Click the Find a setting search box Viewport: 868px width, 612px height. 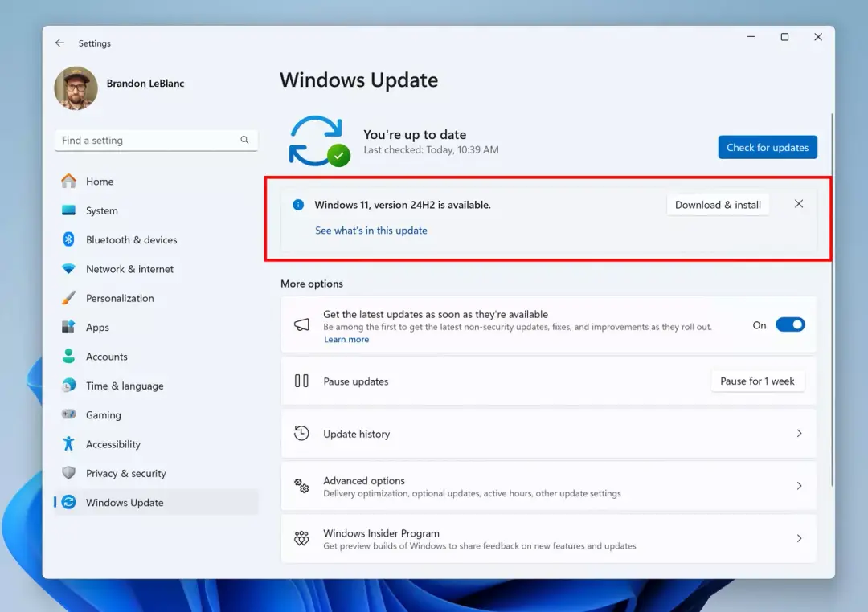156,140
